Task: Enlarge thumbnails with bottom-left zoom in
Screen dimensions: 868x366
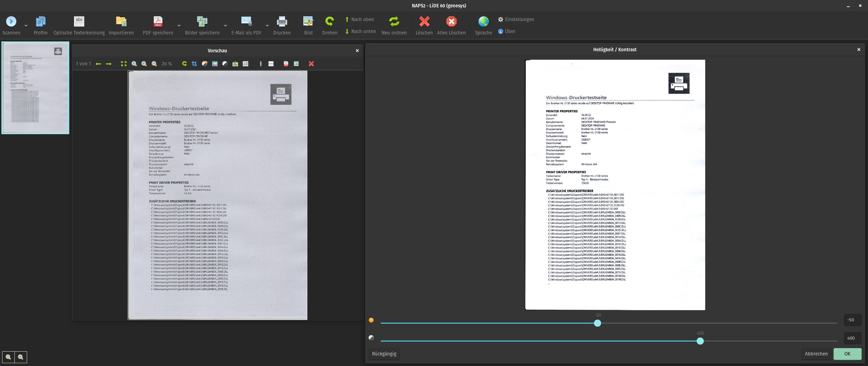Action: pos(21,357)
